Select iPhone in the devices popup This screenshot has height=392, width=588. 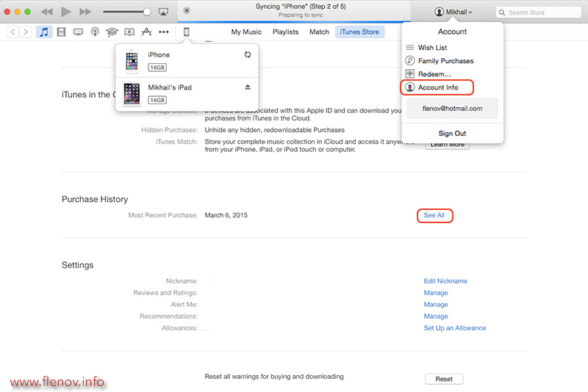(x=187, y=61)
